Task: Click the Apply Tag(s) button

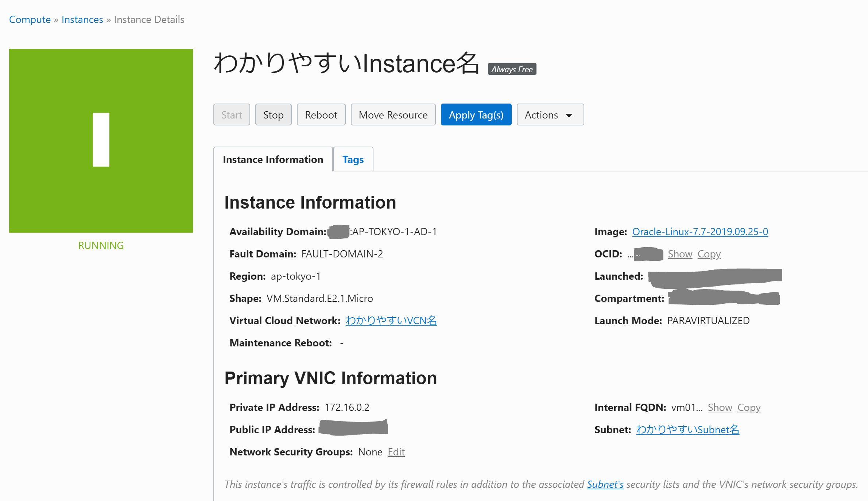Action: (x=476, y=115)
